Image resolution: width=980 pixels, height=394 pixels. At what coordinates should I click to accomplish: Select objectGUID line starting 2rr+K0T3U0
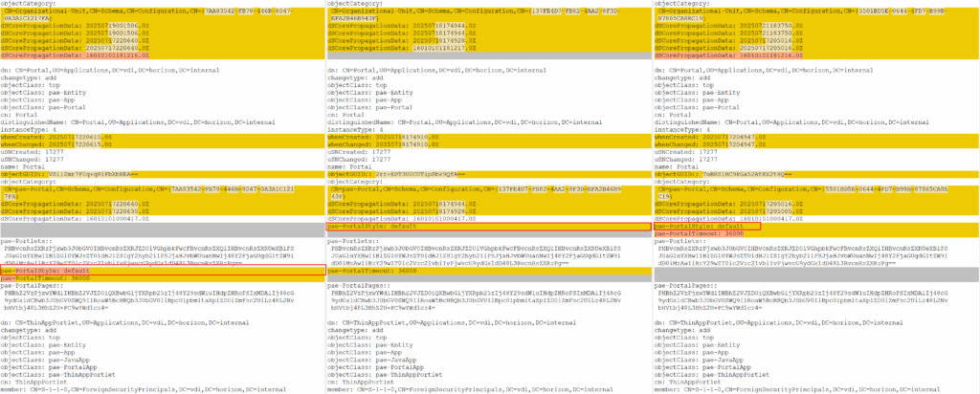(489, 173)
